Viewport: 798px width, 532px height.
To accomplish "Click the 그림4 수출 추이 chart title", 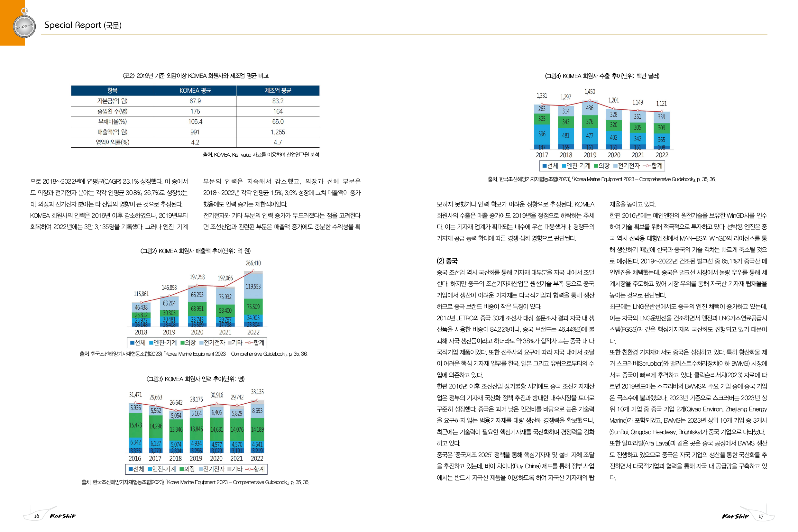I will (x=602, y=76).
